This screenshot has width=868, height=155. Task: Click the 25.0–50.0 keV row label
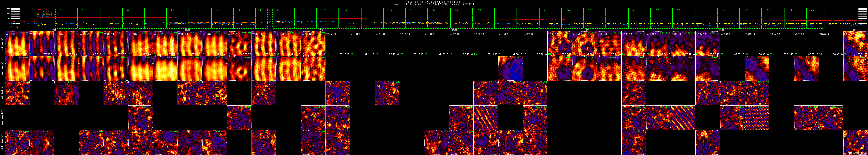(2, 118)
